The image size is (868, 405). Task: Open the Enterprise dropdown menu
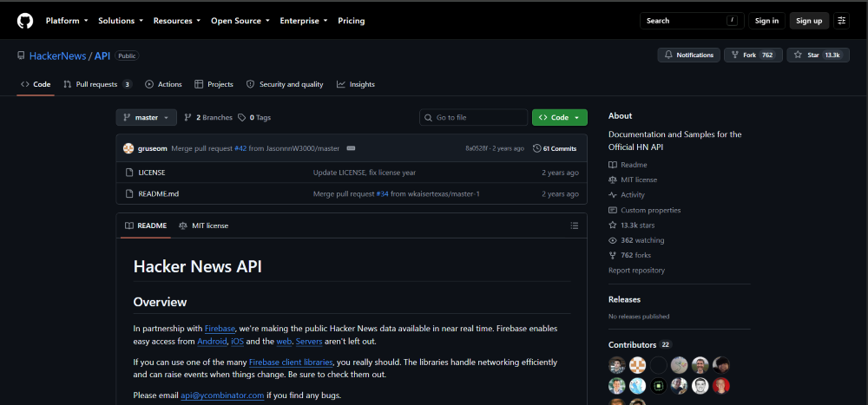point(304,21)
